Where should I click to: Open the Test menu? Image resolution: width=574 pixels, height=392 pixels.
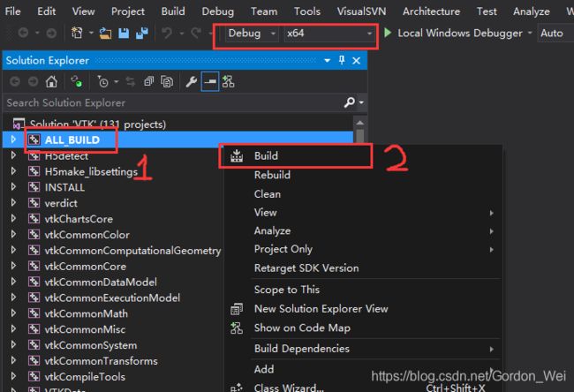pyautogui.click(x=487, y=11)
